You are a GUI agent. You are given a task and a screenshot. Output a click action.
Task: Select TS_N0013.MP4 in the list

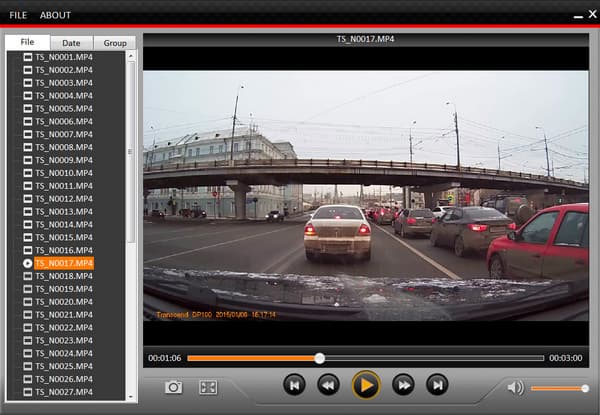(x=64, y=212)
